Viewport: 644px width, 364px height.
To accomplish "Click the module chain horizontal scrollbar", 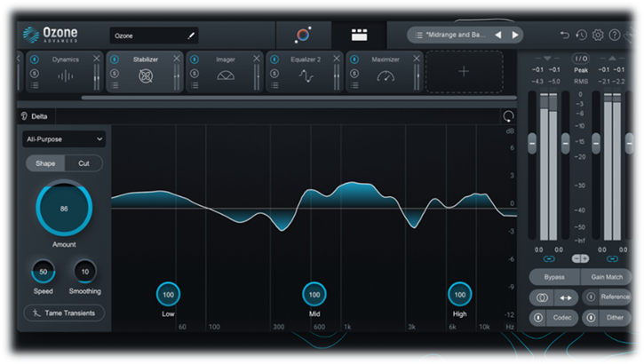I will point(298,98).
